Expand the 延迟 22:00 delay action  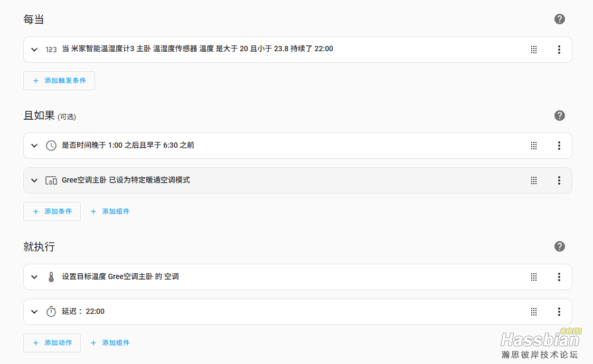coord(34,312)
